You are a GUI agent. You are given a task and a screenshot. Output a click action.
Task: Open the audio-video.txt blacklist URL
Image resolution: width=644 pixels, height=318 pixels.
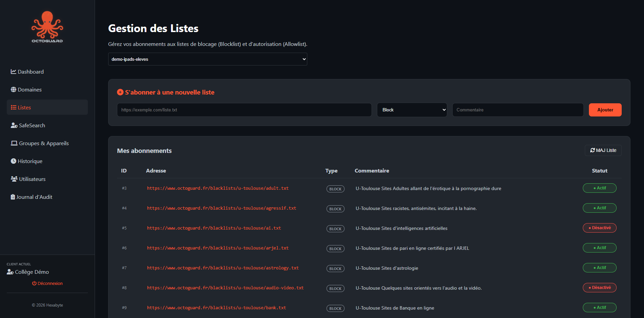225,288
